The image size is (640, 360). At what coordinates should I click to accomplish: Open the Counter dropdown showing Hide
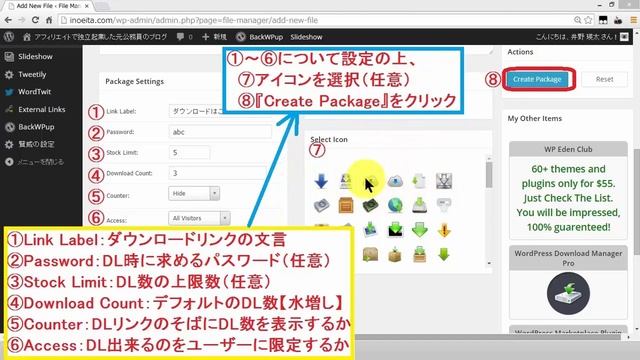194,193
